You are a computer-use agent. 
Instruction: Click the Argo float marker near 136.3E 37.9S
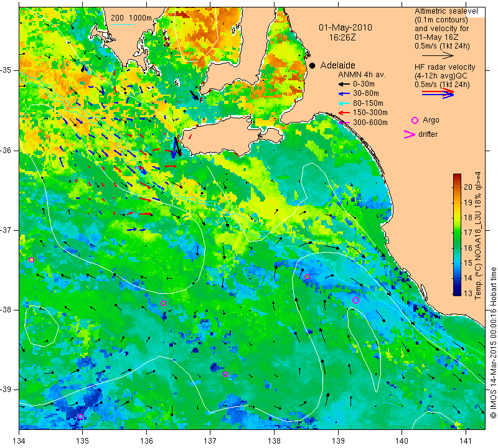[164, 303]
